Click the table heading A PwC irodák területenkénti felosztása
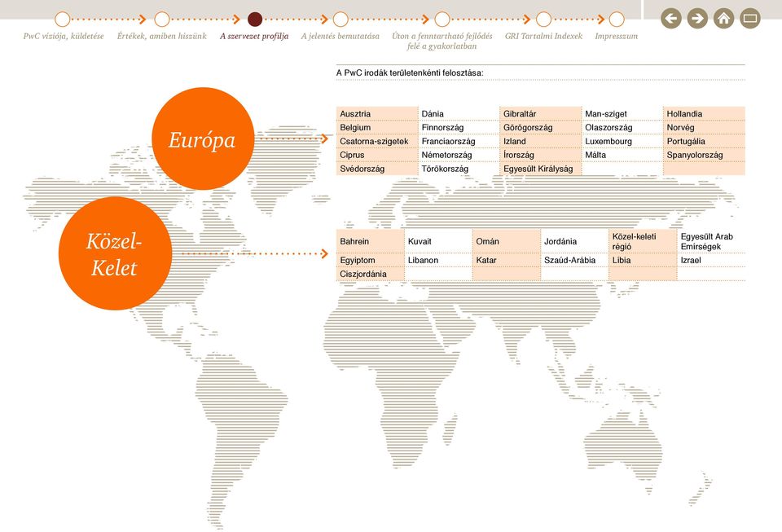The image size is (782, 532). 410,73
